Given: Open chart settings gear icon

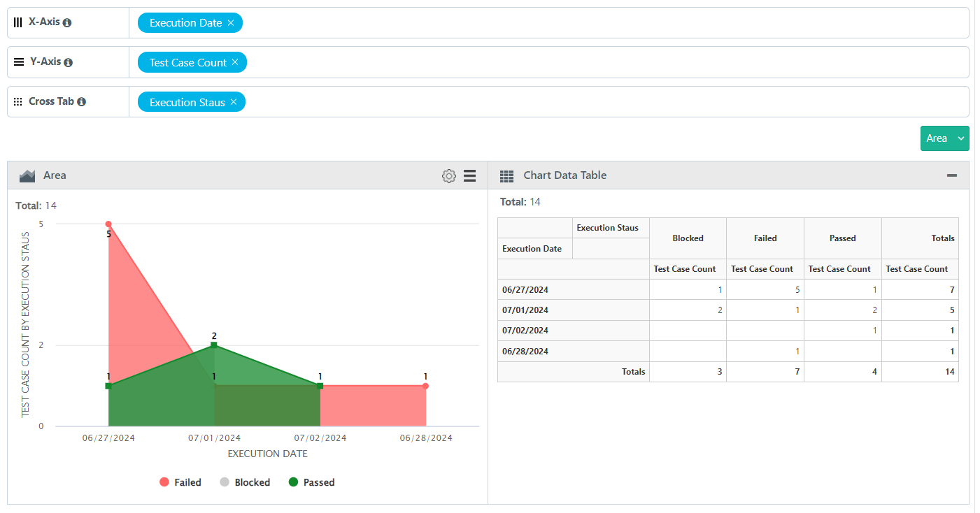Looking at the screenshot, I should click(x=449, y=175).
